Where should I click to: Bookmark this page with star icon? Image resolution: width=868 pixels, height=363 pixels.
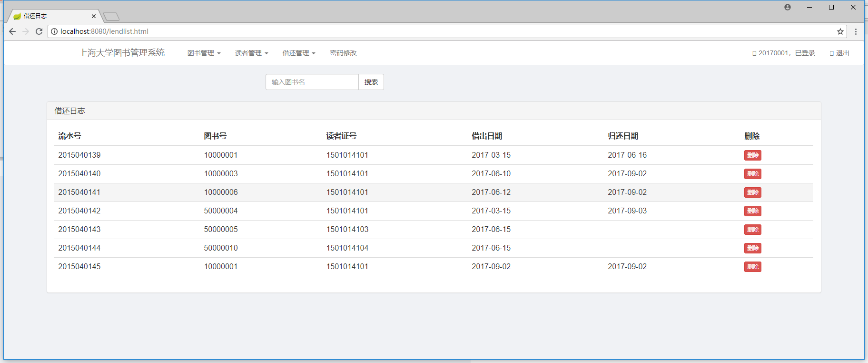(840, 31)
